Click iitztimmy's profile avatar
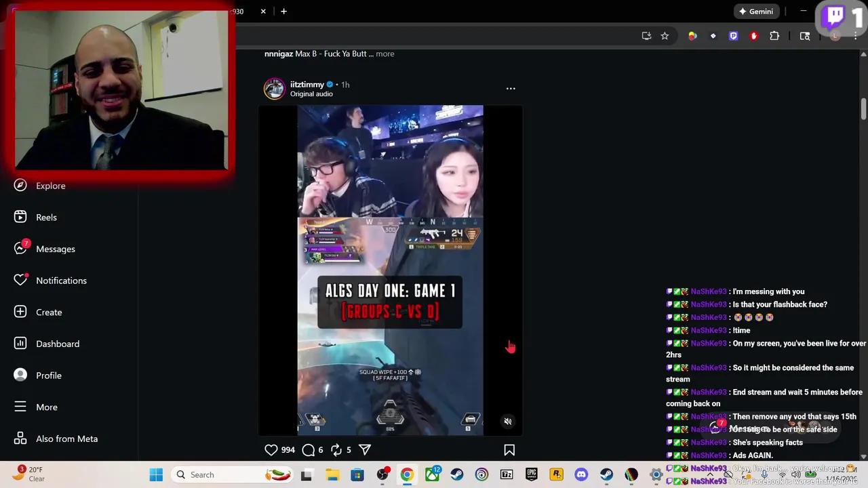The height and width of the screenshot is (488, 868). point(275,89)
